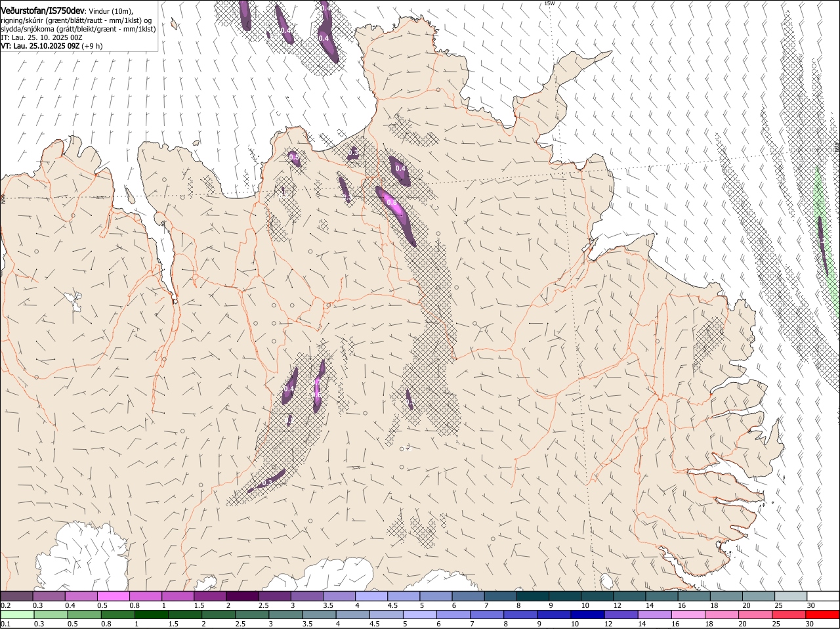Click the 0.1 label under the lower legend
The image size is (840, 629).
(x=5, y=624)
